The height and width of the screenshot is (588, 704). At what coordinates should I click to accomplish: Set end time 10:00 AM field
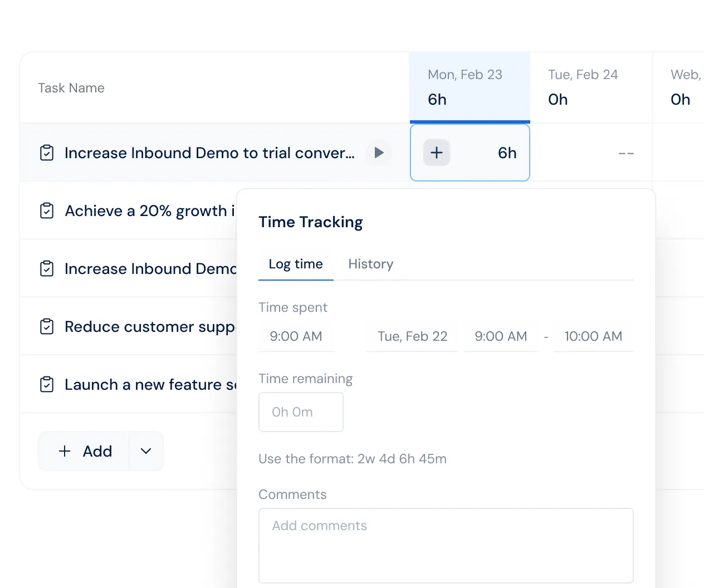pos(593,336)
